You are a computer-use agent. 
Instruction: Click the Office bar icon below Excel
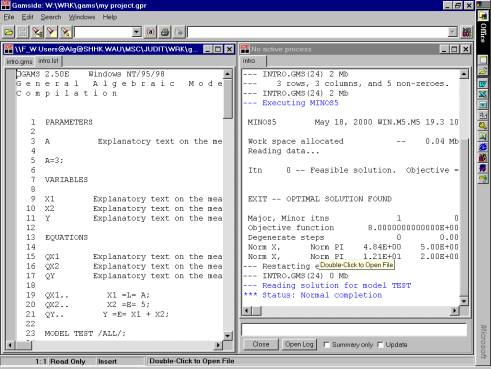[x=483, y=105]
